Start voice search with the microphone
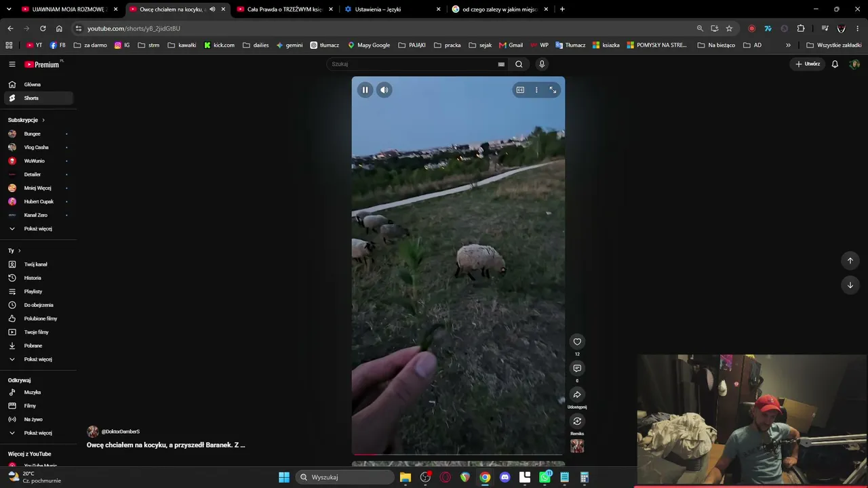 tap(542, 64)
